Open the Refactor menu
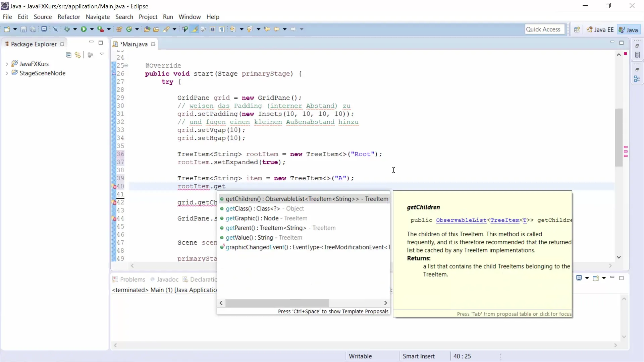The image size is (644, 362). click(x=69, y=17)
